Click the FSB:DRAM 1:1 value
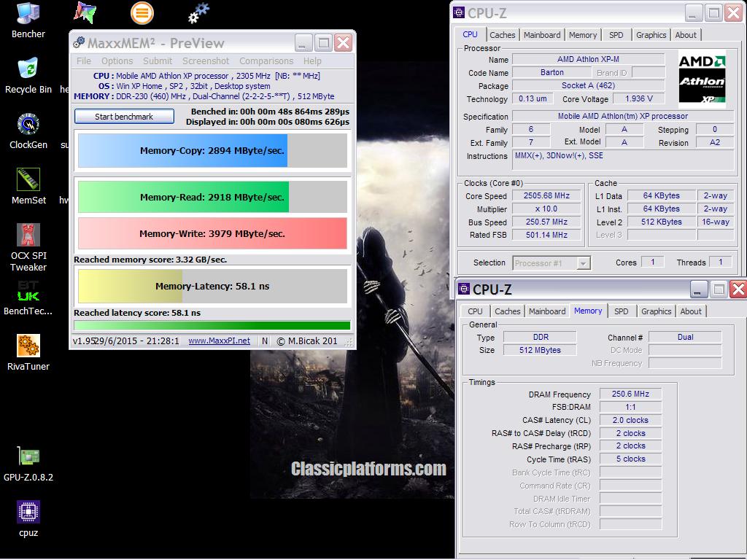The image size is (747, 560). pos(630,407)
